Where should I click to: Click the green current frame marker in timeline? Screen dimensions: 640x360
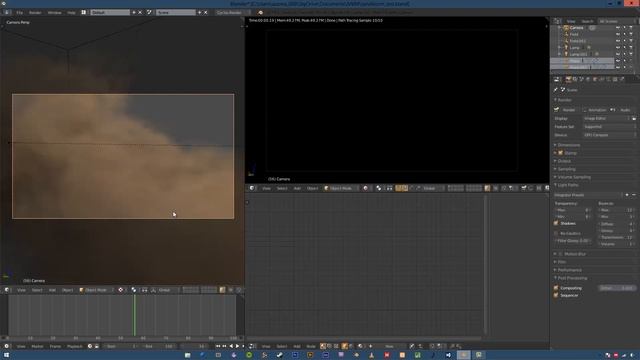point(134,315)
